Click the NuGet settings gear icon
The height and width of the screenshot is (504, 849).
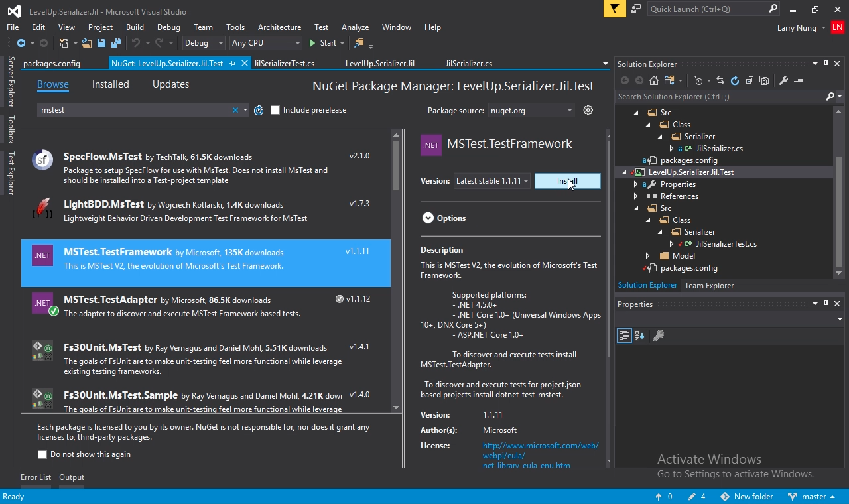point(588,110)
